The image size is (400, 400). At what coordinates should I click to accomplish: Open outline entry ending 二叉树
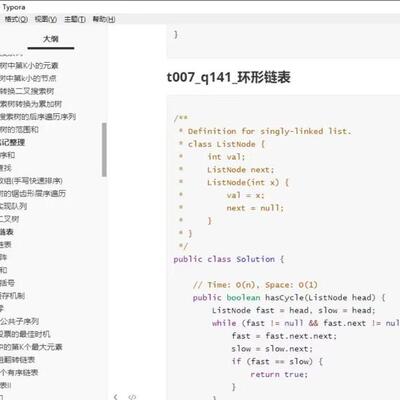pyautogui.click(x=10, y=219)
